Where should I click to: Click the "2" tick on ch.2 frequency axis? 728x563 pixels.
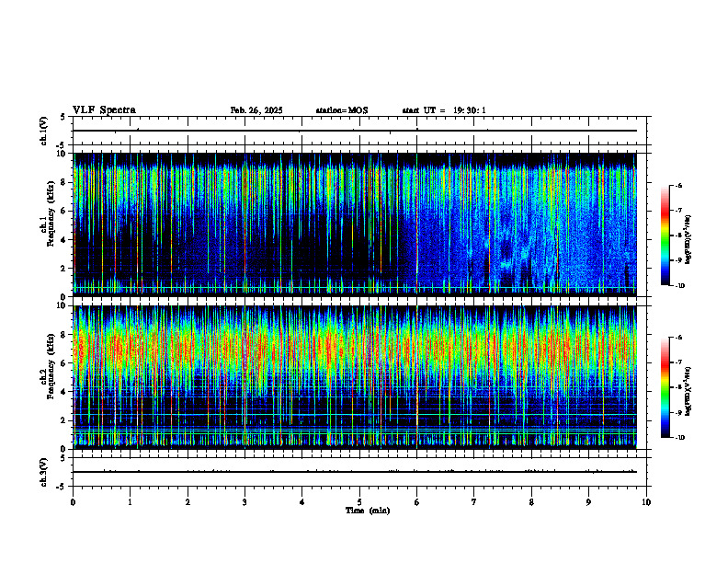pos(65,420)
